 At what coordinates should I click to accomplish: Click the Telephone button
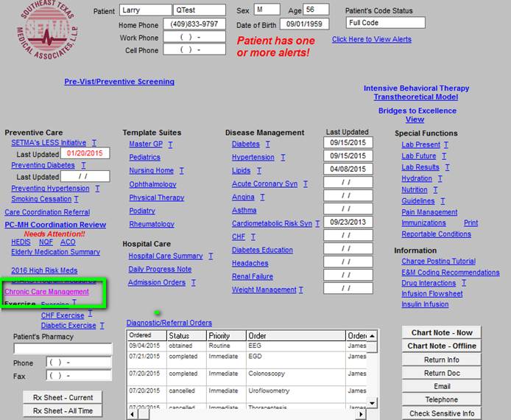pos(442,400)
